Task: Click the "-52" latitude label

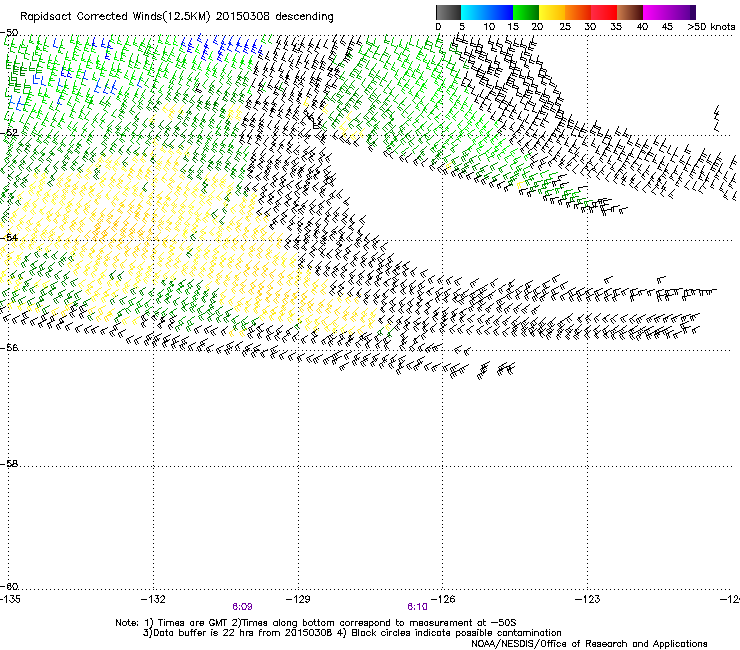Action: (9, 133)
